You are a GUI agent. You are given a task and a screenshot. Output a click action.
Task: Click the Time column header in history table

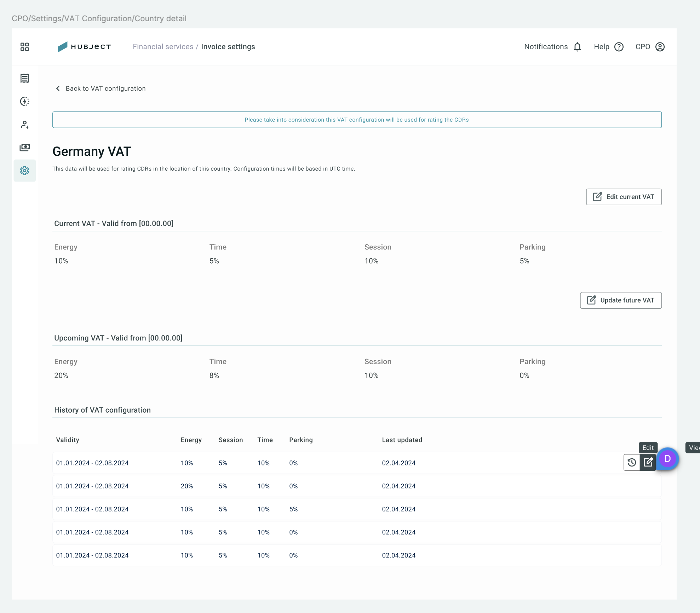(265, 440)
